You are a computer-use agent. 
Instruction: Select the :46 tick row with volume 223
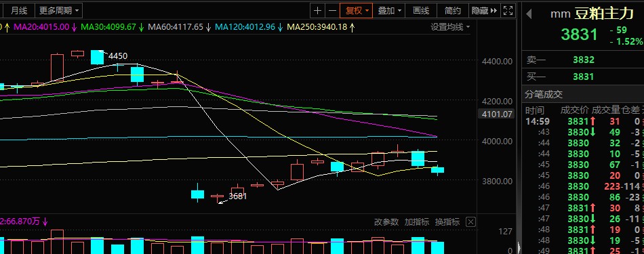(583, 186)
